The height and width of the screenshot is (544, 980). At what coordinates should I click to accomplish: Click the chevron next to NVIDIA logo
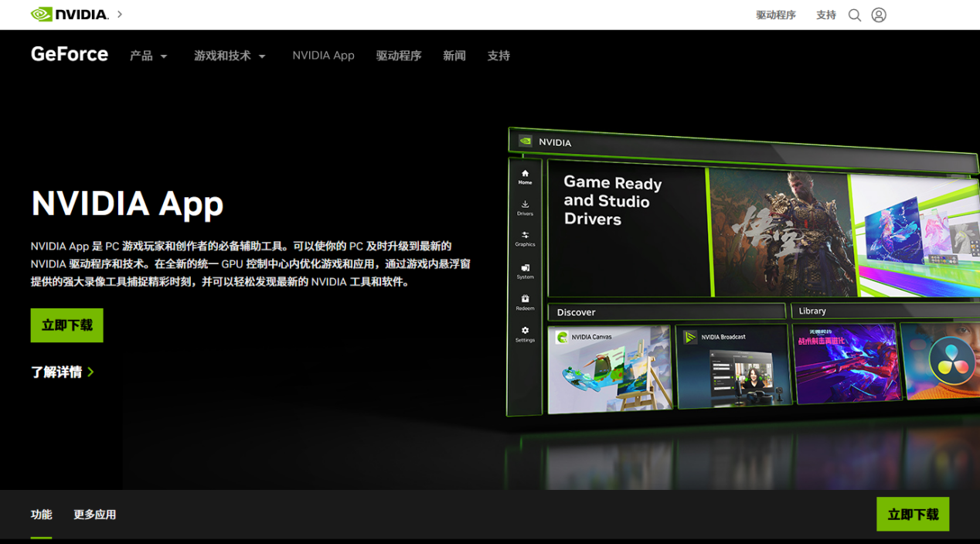click(x=120, y=15)
